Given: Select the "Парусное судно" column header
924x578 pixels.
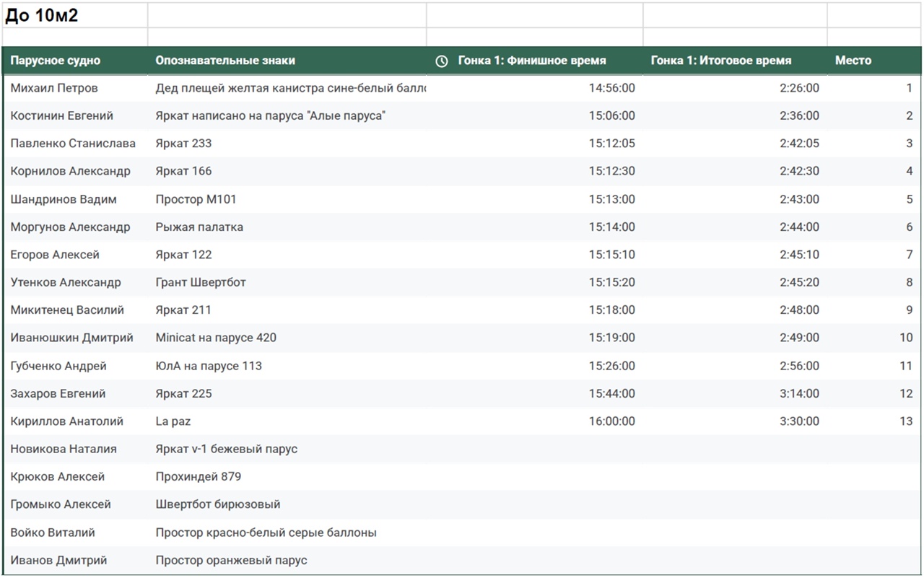Looking at the screenshot, I should (56, 61).
